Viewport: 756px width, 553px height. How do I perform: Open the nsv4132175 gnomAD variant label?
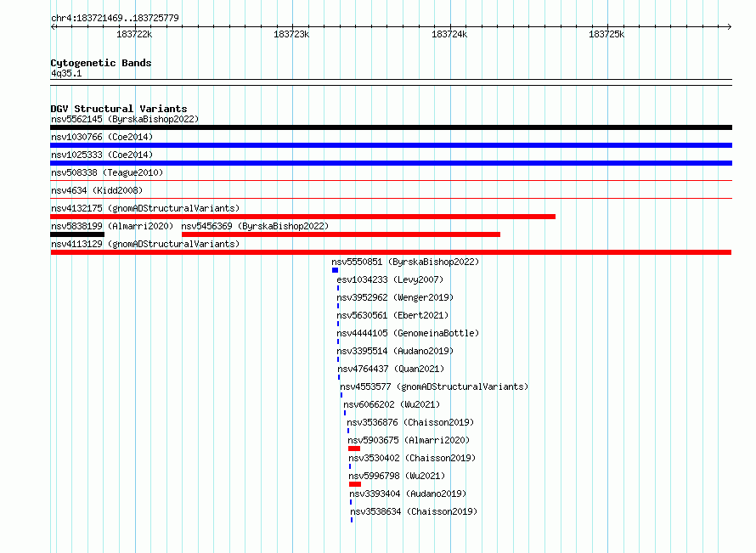(x=145, y=208)
